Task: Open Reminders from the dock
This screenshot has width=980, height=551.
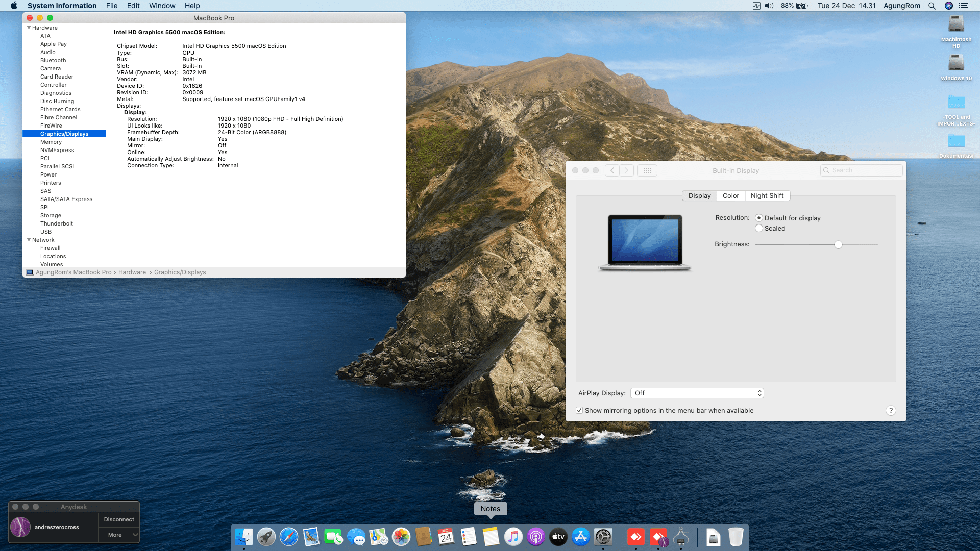Action: click(469, 537)
